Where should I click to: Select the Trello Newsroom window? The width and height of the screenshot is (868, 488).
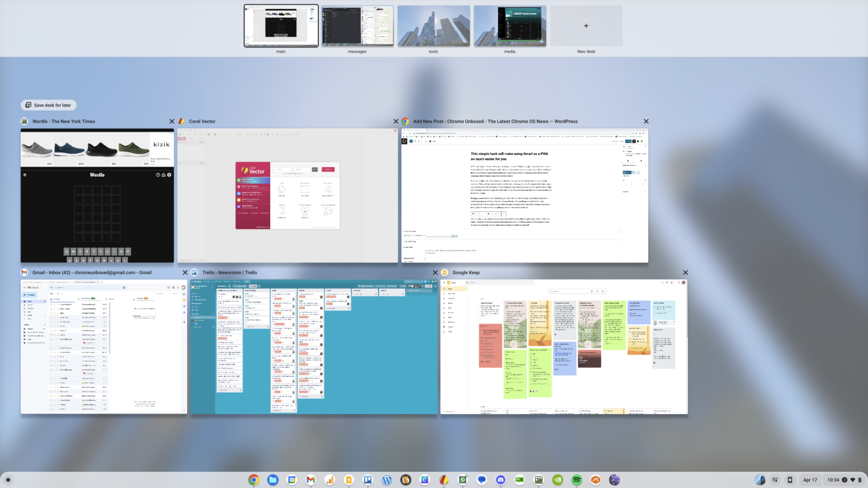tap(314, 347)
